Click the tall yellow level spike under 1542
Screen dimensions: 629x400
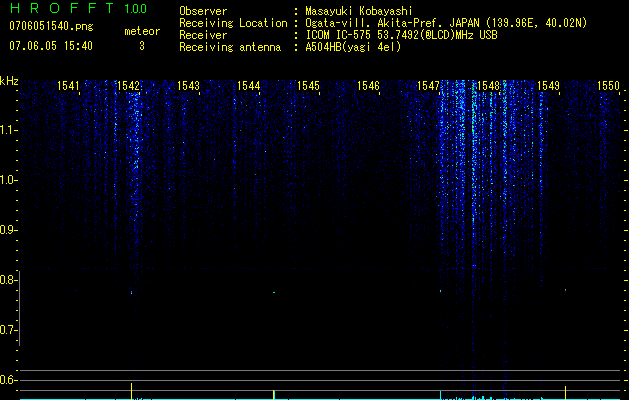(131, 391)
